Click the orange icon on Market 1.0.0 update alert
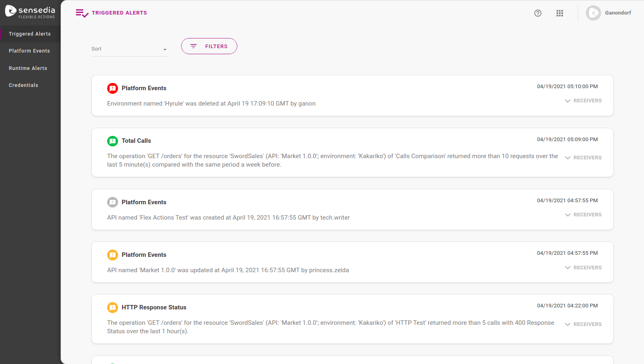 112,255
